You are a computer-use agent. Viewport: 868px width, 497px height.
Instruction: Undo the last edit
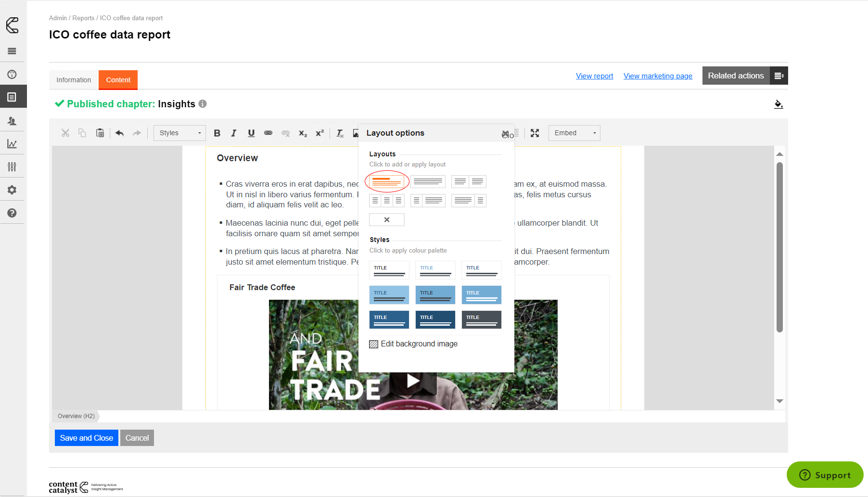120,133
